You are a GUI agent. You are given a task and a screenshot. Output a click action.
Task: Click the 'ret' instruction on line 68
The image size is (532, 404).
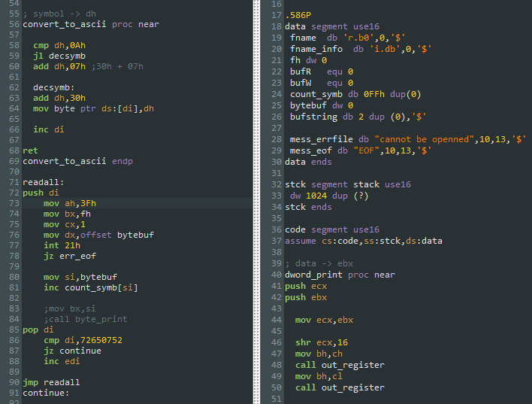point(30,151)
